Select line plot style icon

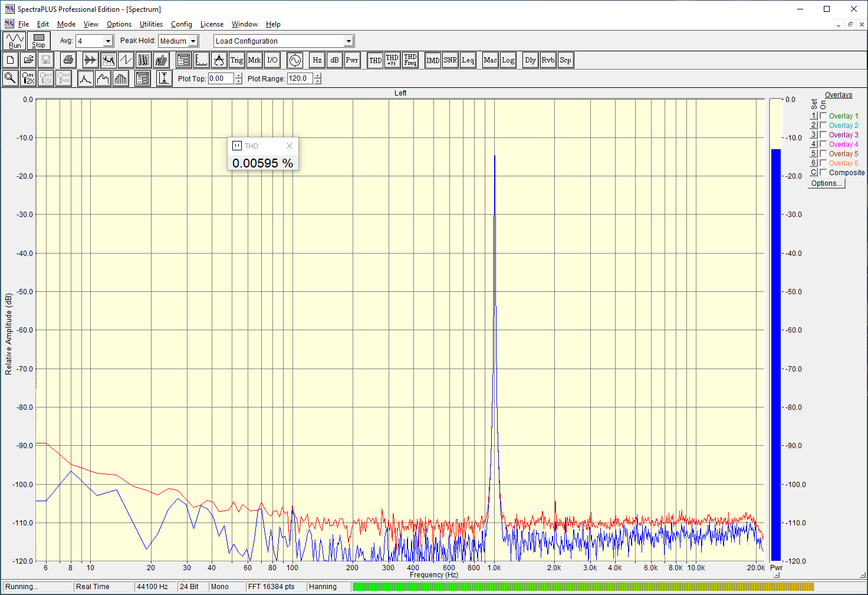coord(86,78)
